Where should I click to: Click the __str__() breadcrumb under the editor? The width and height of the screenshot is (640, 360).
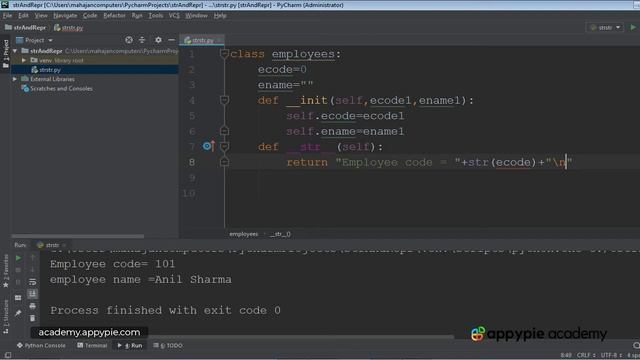(280, 234)
